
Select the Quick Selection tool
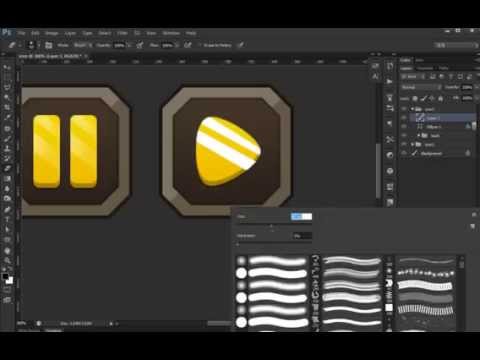pos(7,98)
